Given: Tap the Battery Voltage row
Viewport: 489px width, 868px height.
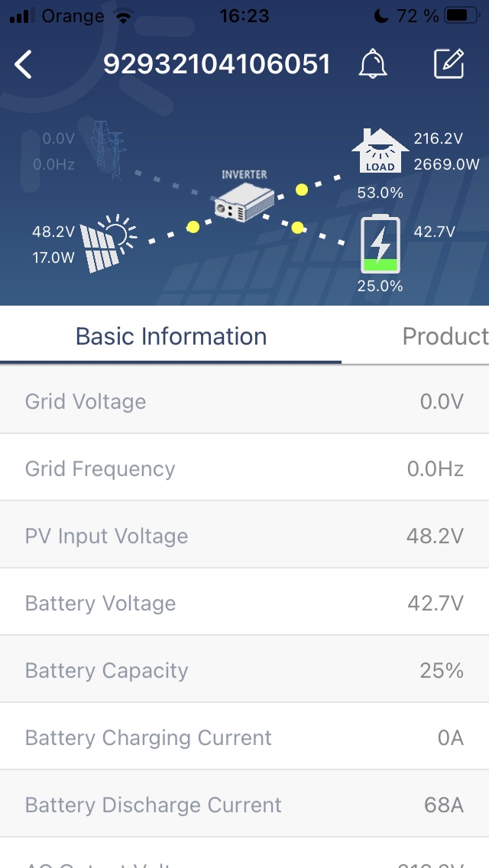Looking at the screenshot, I should [x=244, y=603].
